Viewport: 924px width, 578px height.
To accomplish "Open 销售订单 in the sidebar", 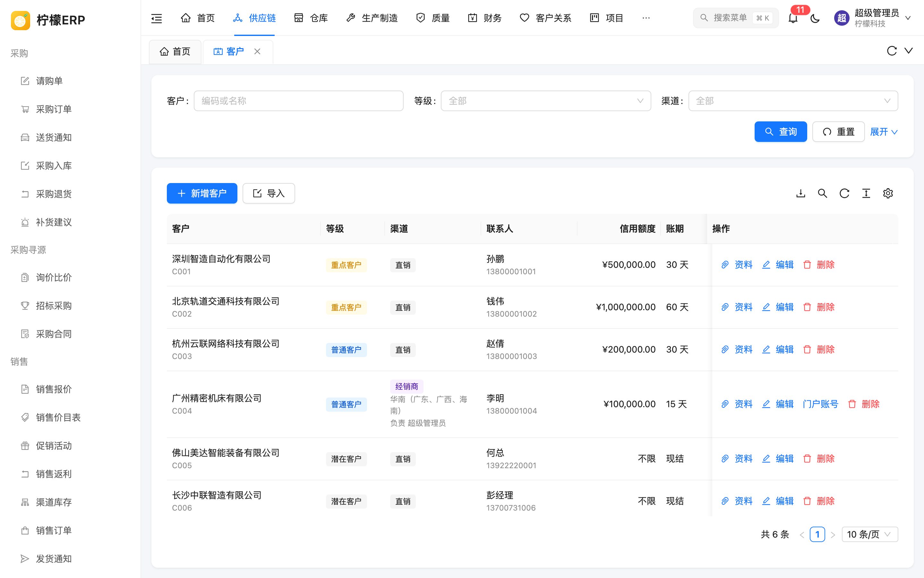I will click(70, 530).
